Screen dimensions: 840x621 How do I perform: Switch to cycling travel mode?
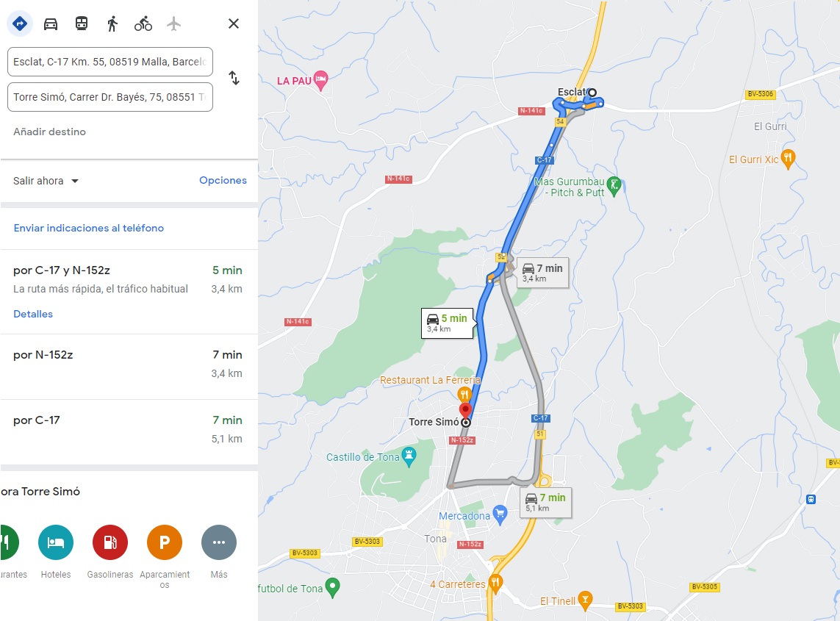pyautogui.click(x=143, y=24)
